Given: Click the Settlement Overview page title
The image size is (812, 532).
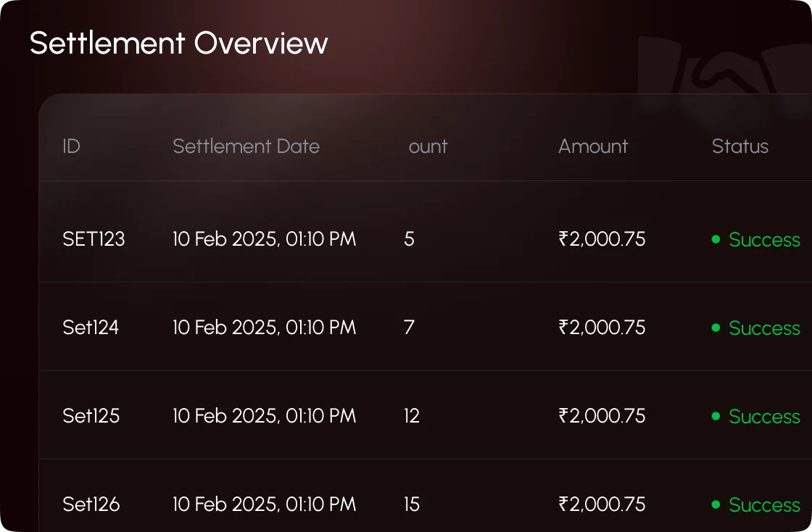Looking at the screenshot, I should (x=178, y=43).
